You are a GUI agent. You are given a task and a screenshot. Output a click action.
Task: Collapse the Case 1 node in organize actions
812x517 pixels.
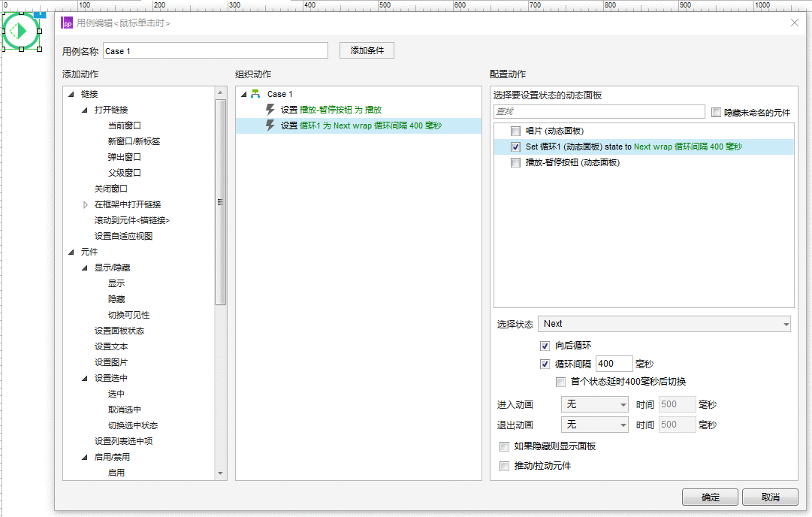243,94
